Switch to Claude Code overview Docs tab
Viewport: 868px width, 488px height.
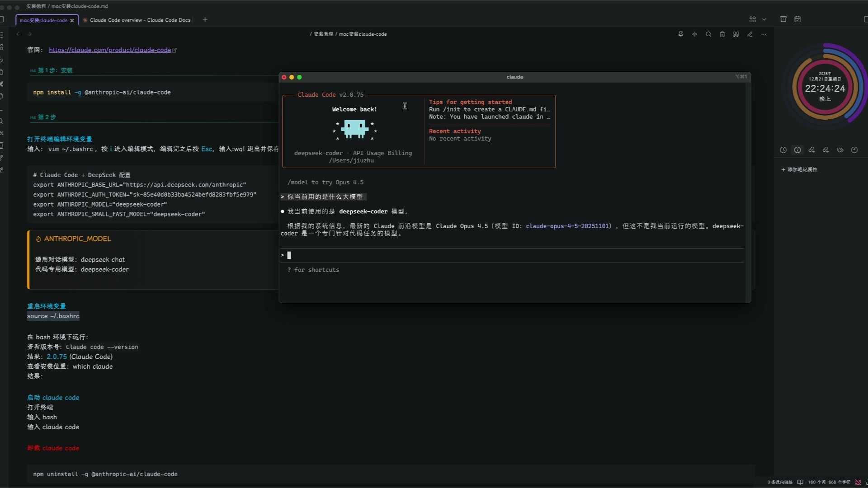click(139, 20)
